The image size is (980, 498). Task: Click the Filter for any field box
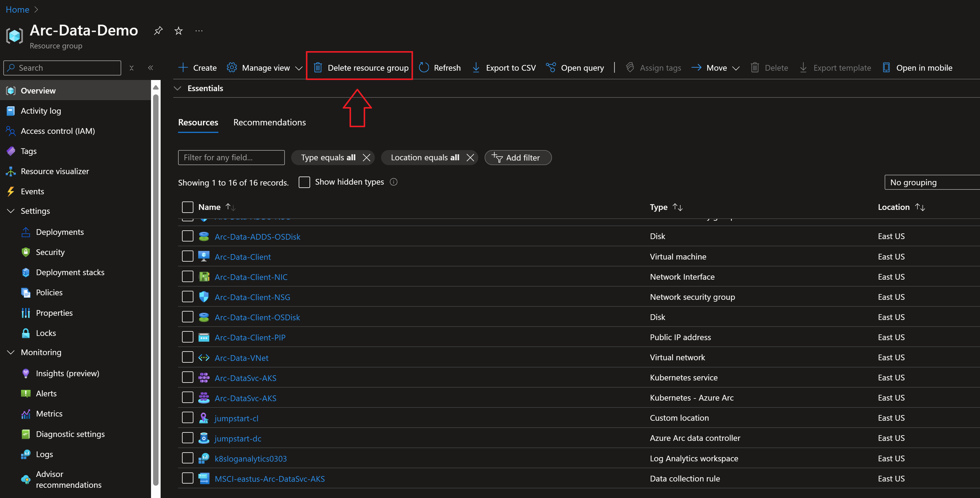pyautogui.click(x=231, y=158)
